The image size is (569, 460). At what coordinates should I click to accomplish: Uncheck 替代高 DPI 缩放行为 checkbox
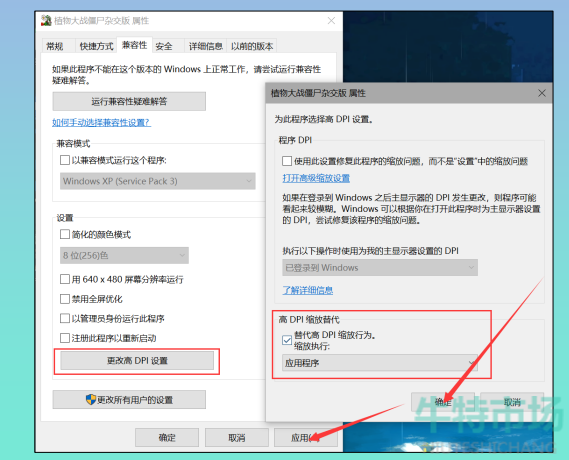[x=287, y=340]
